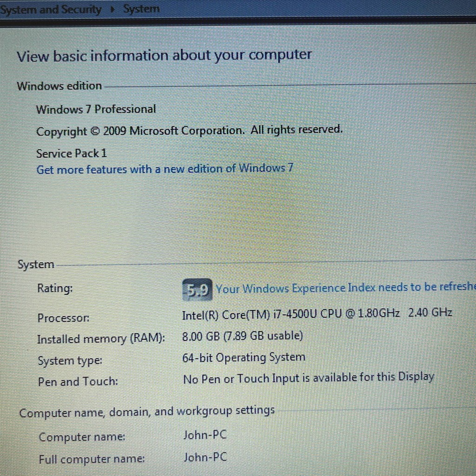This screenshot has width=476, height=476.
Task: Click the View basic information heading
Action: point(164,56)
